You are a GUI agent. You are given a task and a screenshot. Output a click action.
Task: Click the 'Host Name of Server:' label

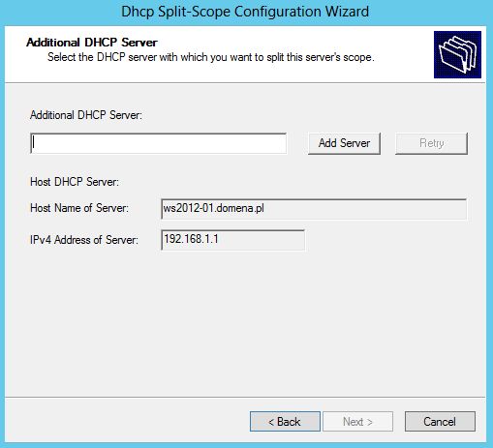[x=79, y=208]
